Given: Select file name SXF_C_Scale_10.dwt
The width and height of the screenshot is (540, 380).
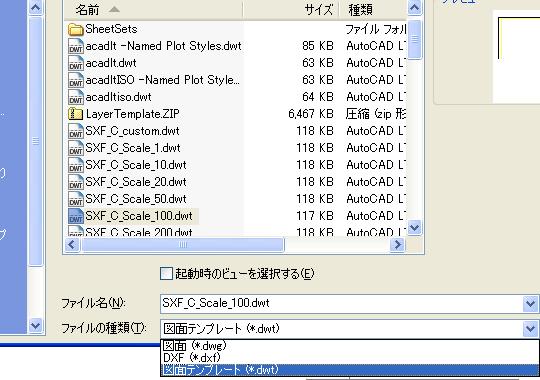Looking at the screenshot, I should click(136, 165).
